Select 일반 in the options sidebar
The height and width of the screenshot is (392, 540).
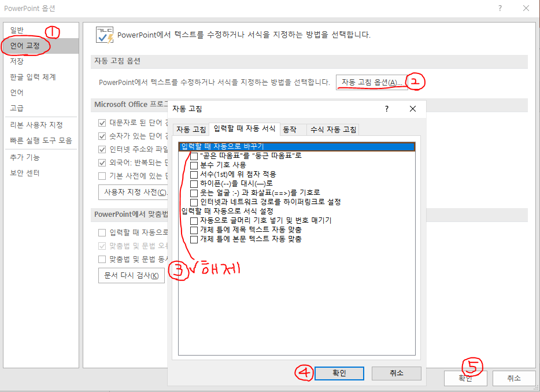click(17, 30)
